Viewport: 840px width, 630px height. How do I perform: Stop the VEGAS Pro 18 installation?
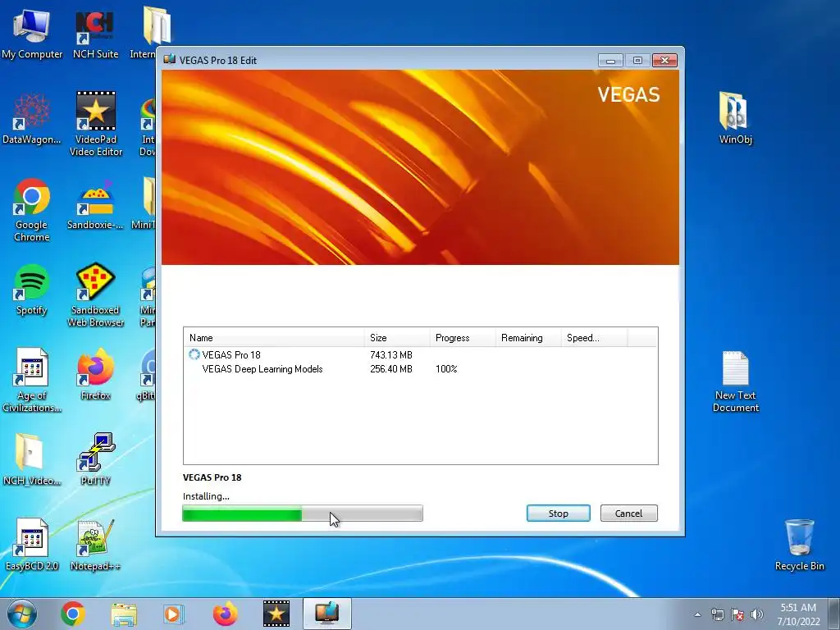[x=558, y=514]
